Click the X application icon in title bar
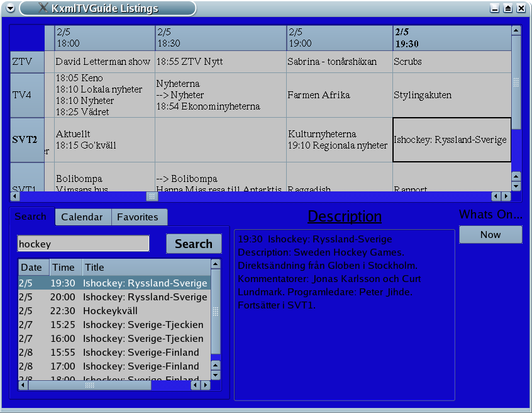The width and height of the screenshot is (532, 413). pyautogui.click(x=43, y=8)
